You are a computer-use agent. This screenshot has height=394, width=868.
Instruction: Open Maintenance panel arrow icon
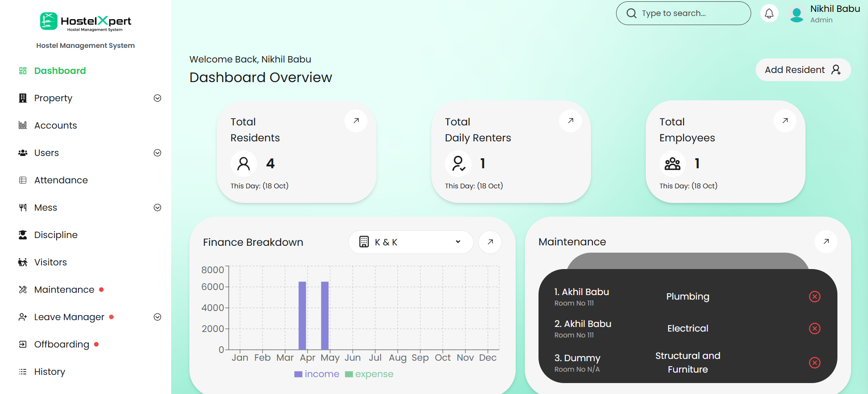pos(826,242)
